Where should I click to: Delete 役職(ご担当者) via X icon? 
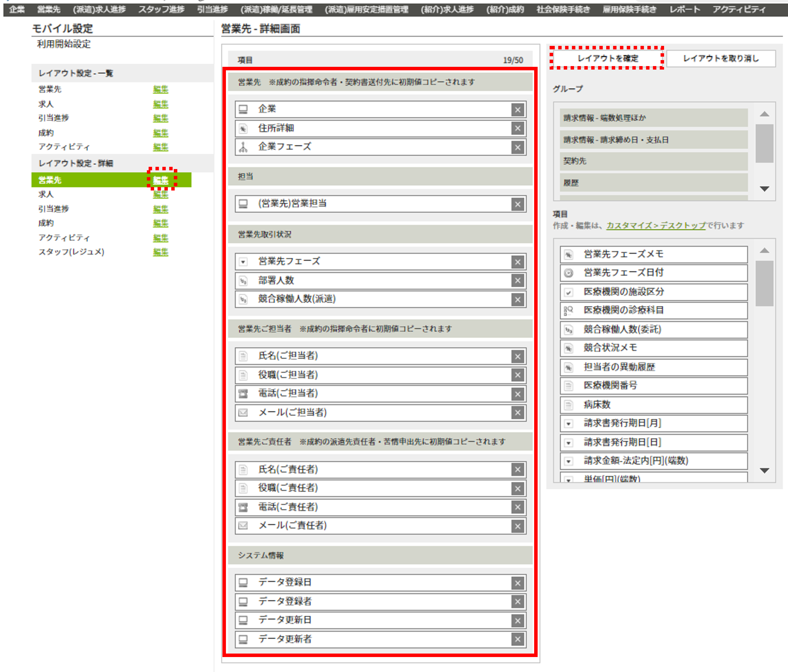pyautogui.click(x=517, y=375)
